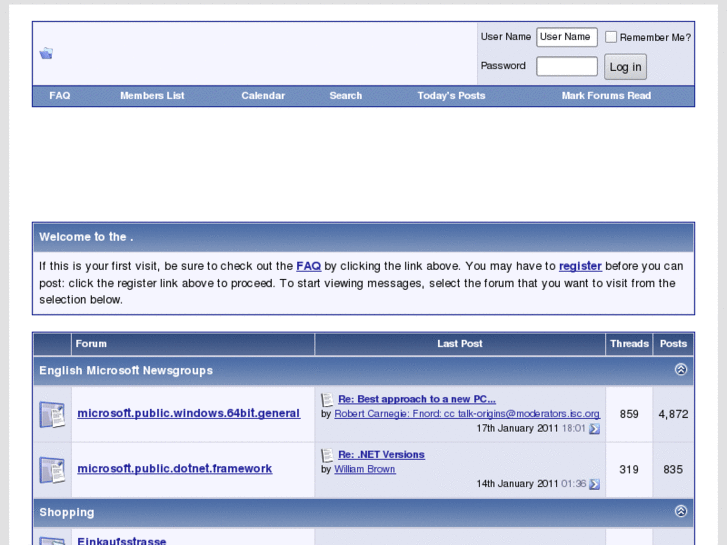This screenshot has width=727, height=545.
Task: Click the 'Welcome to the .' heading
Action: [x=86, y=237]
